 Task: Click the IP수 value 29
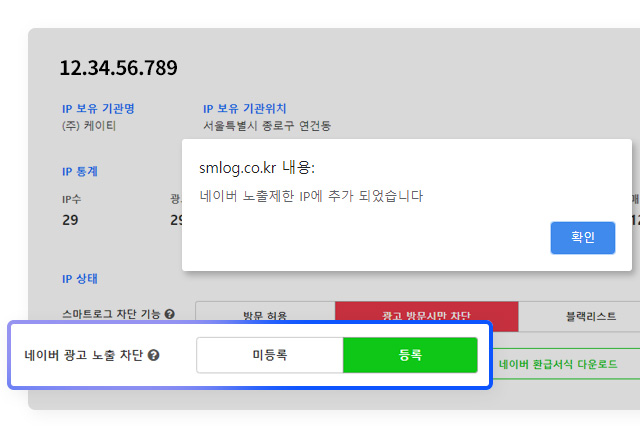(x=70, y=220)
